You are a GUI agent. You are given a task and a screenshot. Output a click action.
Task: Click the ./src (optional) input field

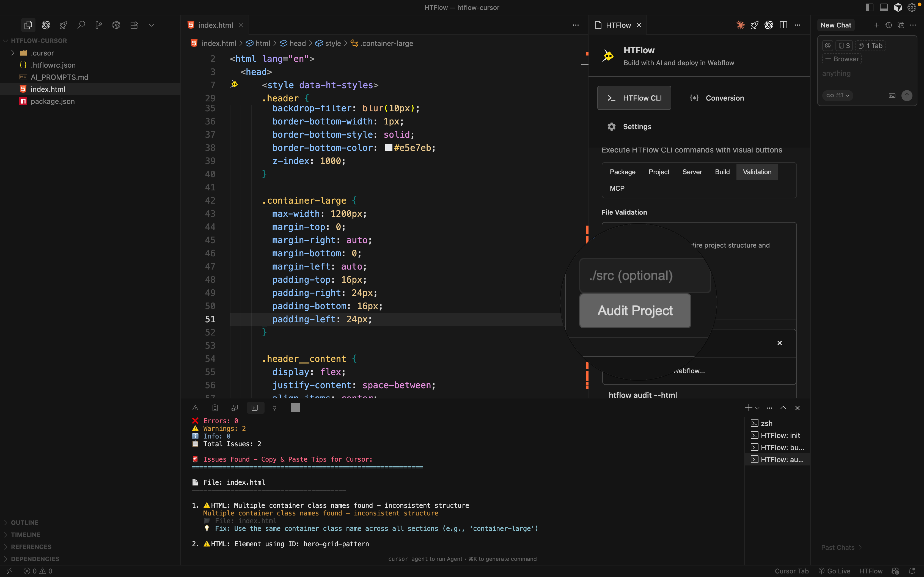tap(645, 276)
